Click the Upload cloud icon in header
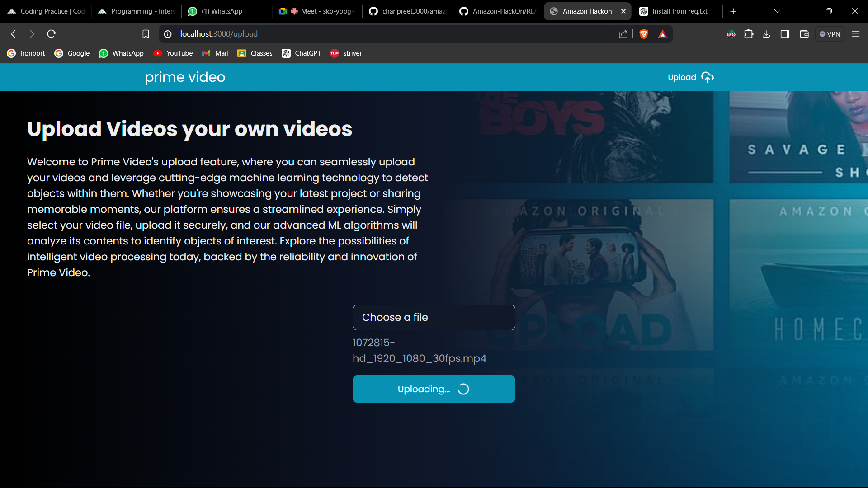This screenshot has height=488, width=868. coord(707,77)
